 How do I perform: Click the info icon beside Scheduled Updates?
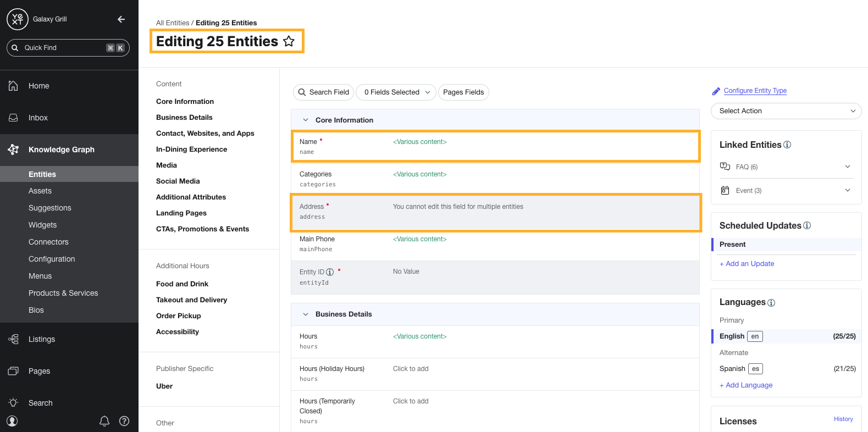pos(807,225)
